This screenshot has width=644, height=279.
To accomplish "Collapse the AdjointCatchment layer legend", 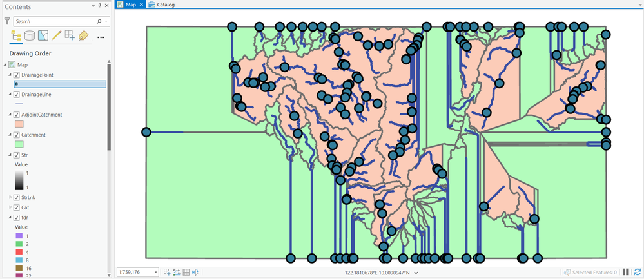I will coord(10,115).
